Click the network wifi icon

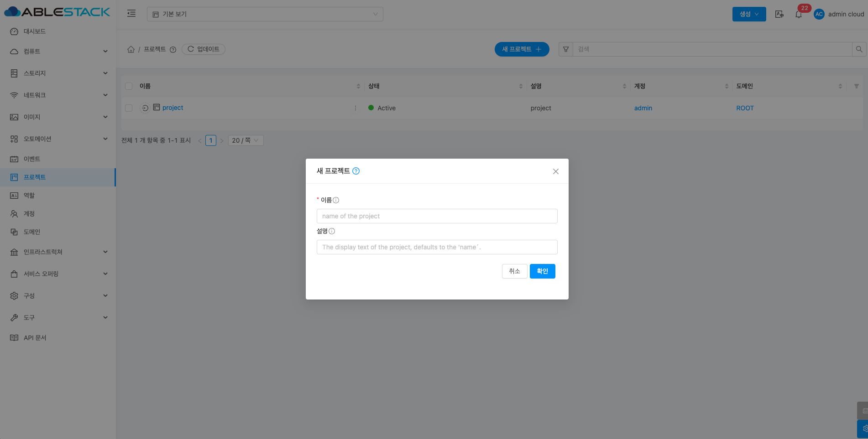tap(14, 95)
